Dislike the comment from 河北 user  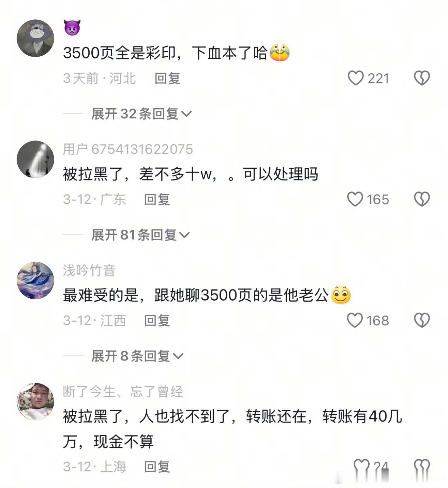click(x=422, y=78)
